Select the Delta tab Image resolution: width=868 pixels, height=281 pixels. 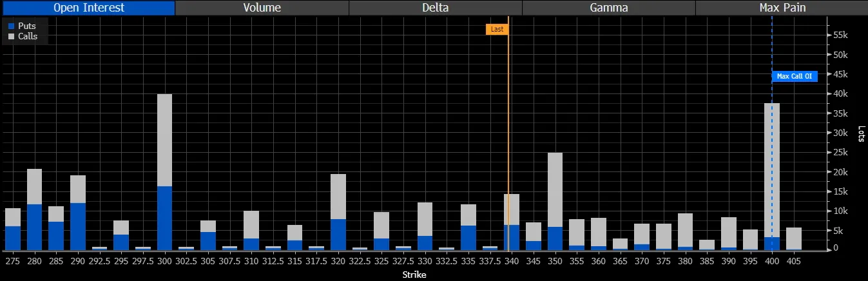(435, 8)
